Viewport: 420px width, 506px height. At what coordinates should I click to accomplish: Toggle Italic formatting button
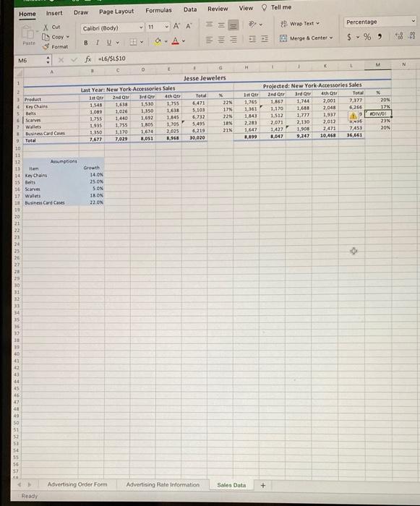point(97,43)
